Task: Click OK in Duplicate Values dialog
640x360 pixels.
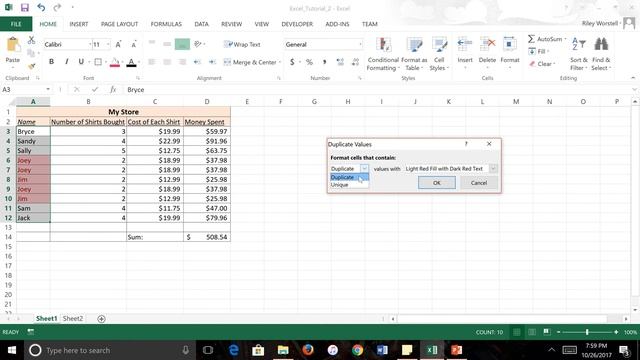Action: pyautogui.click(x=437, y=183)
